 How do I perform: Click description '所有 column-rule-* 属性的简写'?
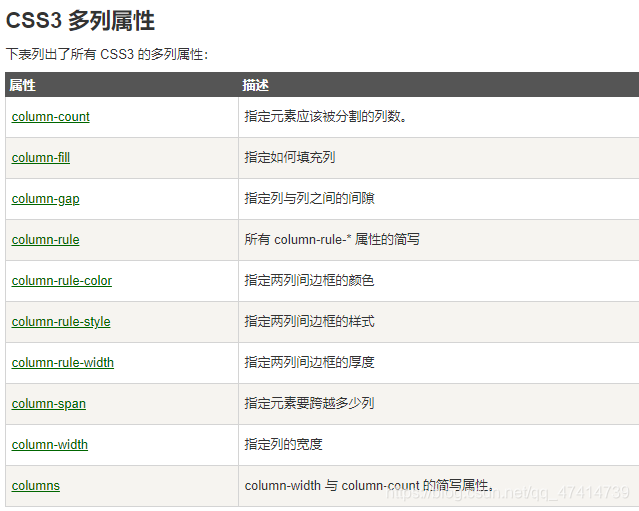coord(332,240)
